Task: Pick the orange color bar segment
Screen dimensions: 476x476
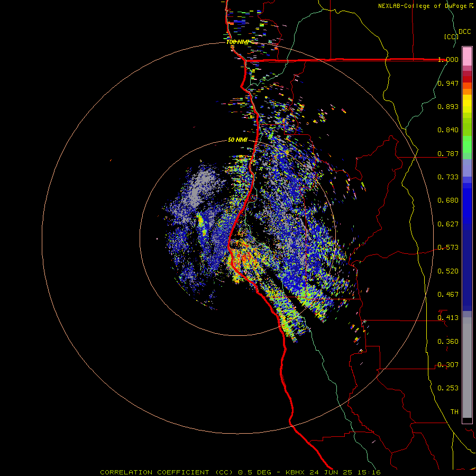Action: (467, 91)
